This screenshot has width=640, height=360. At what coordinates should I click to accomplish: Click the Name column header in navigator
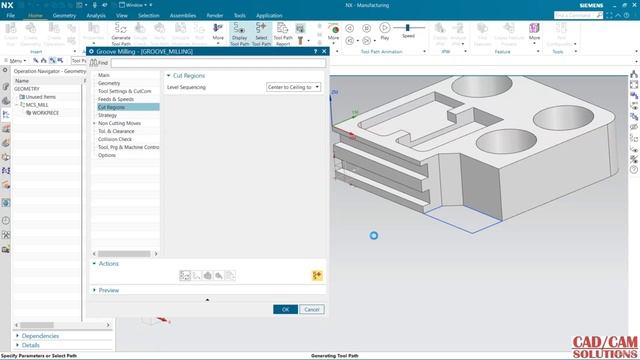(x=22, y=81)
